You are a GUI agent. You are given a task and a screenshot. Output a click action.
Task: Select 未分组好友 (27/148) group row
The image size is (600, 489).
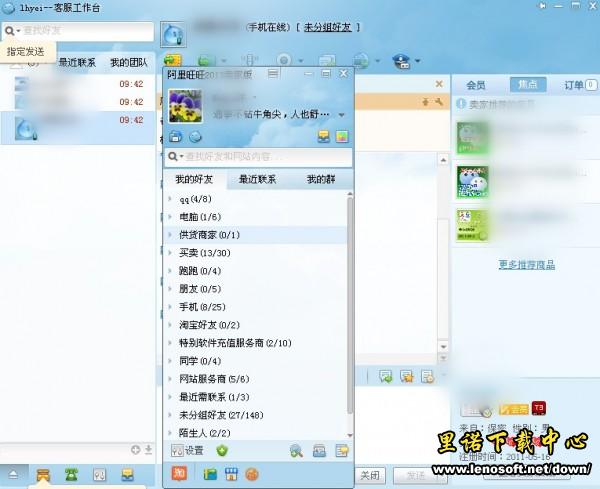click(x=255, y=415)
